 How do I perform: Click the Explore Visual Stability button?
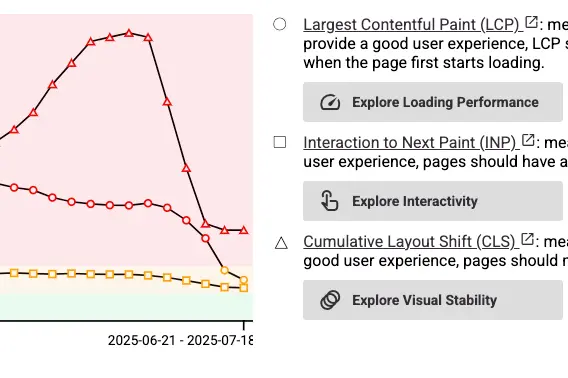[433, 300]
